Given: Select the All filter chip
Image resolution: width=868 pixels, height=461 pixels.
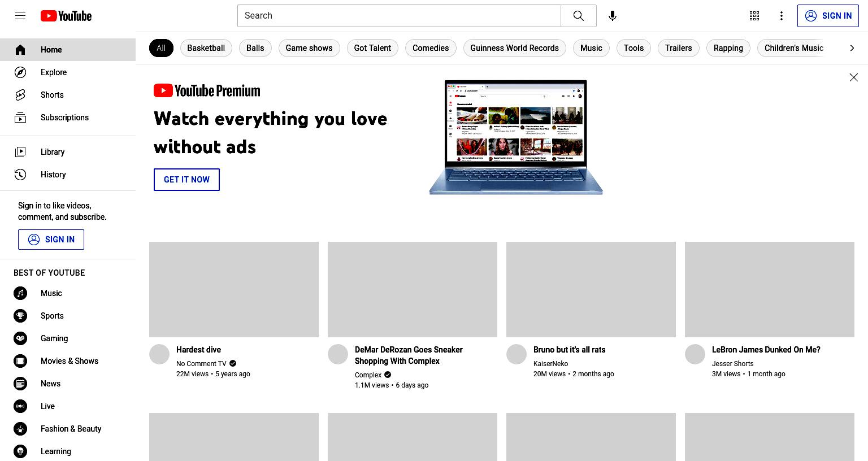Looking at the screenshot, I should coord(161,48).
